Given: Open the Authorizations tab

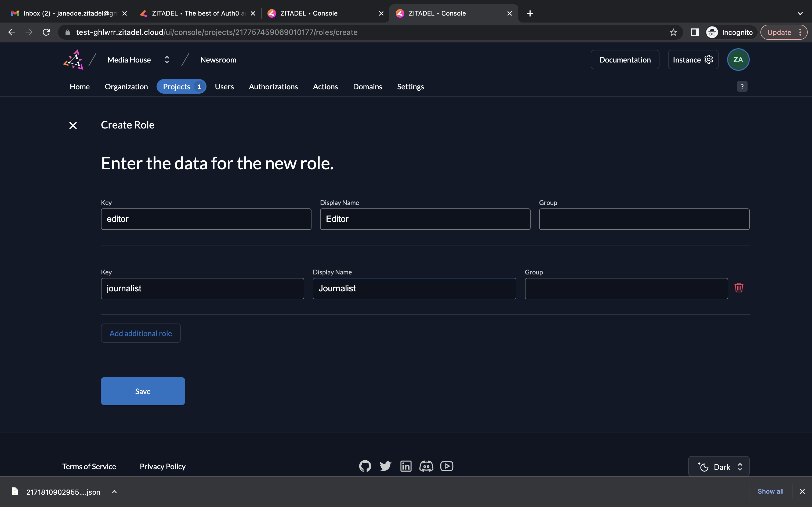Looking at the screenshot, I should (x=273, y=86).
